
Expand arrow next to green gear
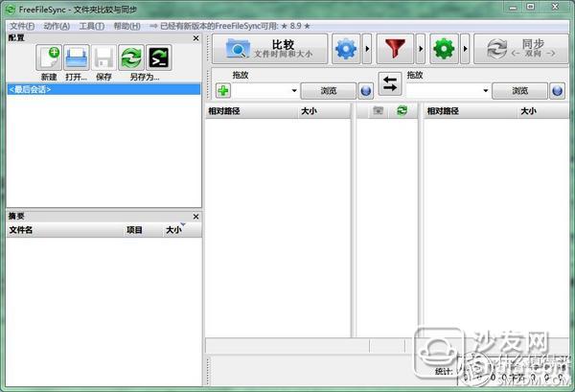tap(465, 49)
